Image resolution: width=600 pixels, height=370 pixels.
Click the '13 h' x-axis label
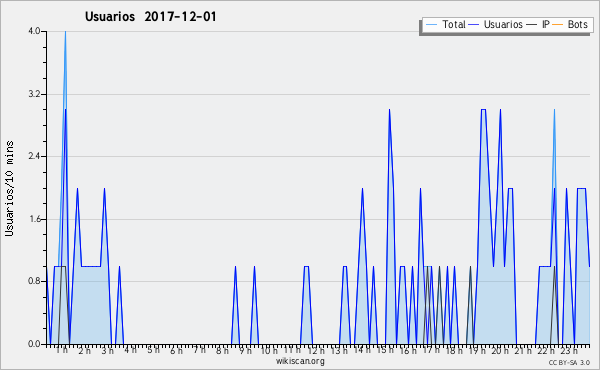pos(339,350)
